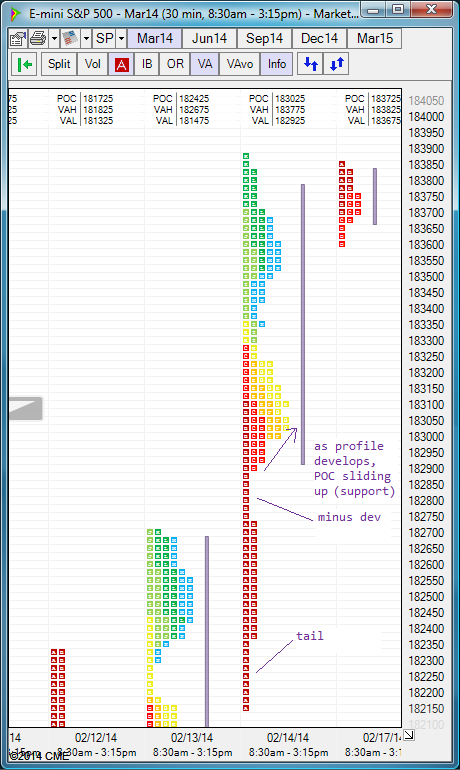Close the Market Profile window
This screenshot has height=770, width=460.
431,10
